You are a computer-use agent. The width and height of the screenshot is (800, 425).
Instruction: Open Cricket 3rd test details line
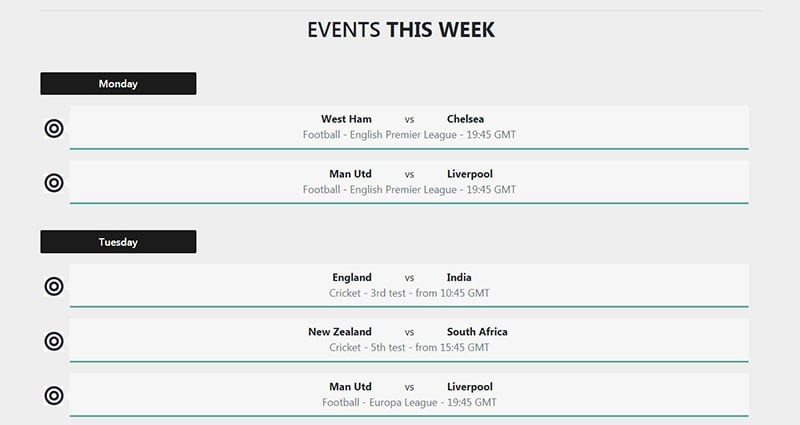tap(409, 293)
